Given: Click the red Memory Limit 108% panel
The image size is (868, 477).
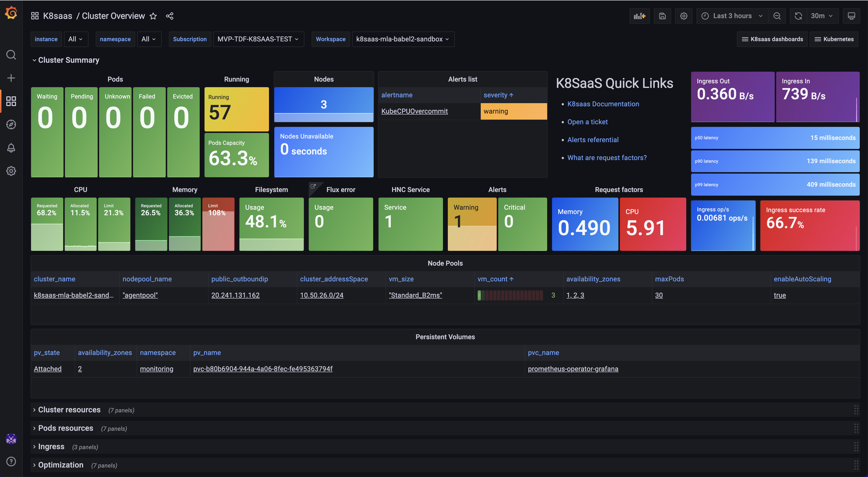Looking at the screenshot, I should click(218, 224).
